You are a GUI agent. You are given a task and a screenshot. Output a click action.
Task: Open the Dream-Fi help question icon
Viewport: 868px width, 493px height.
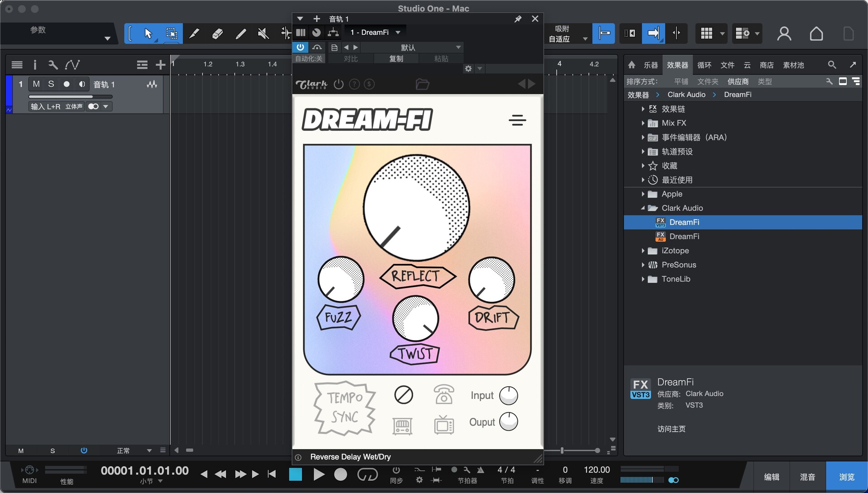(354, 84)
